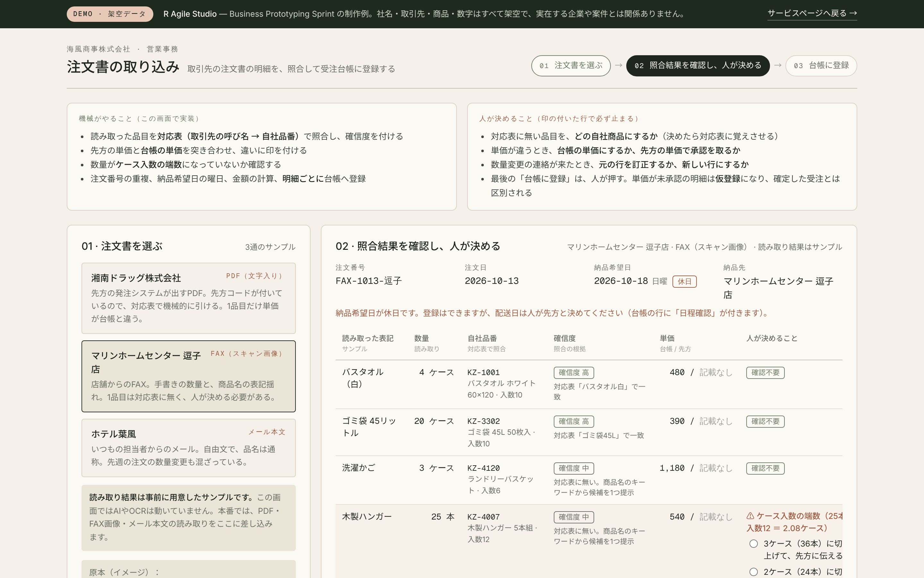Click the delivery date 2026-10-18
Screen dimensions: 924x578
coord(621,281)
